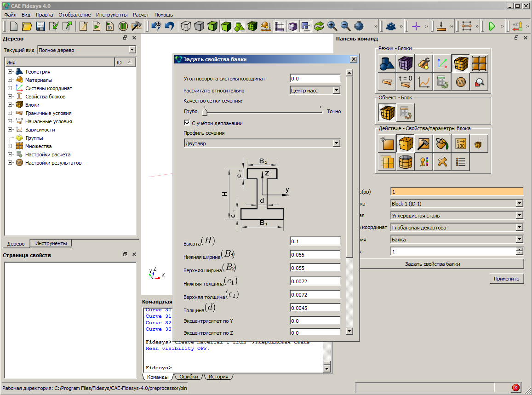Click the pause journal icon in toolbar
Screen dimensions: 532x395
[x=123, y=26]
